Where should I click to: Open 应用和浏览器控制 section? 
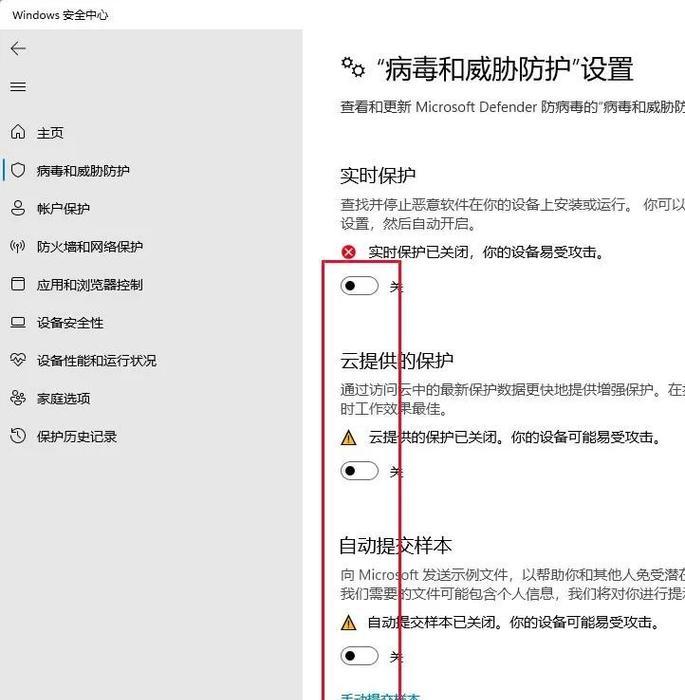click(x=90, y=284)
